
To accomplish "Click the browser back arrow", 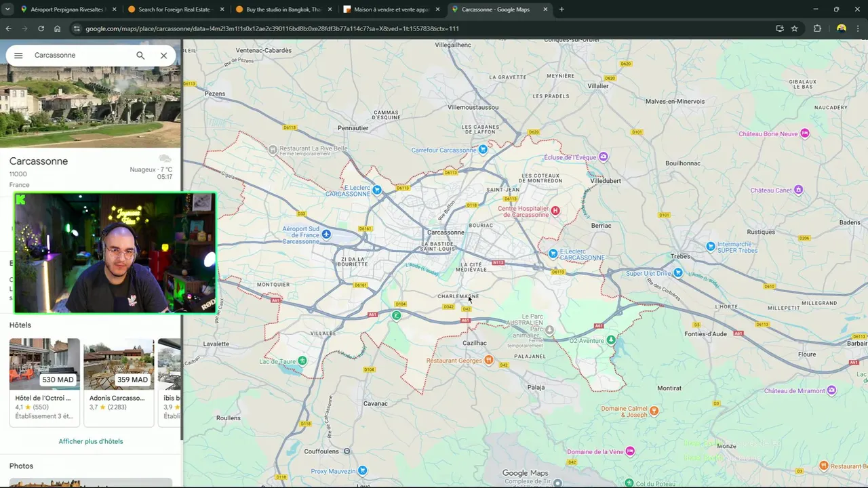I will [x=8, y=28].
